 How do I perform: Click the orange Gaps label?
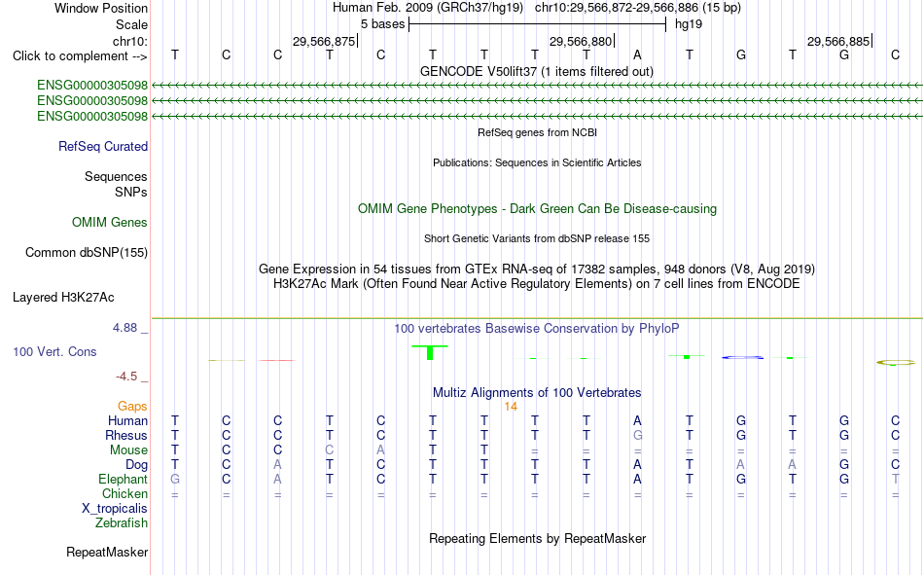(x=132, y=406)
